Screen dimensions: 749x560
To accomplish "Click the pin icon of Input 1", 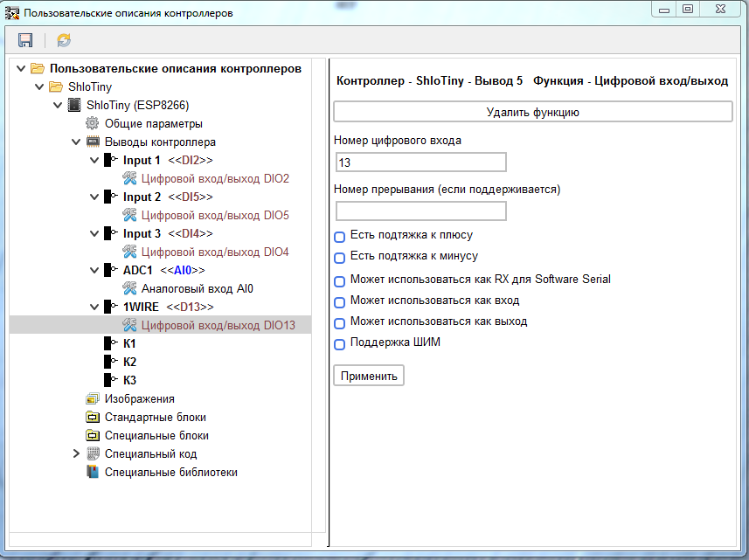I will point(111,160).
